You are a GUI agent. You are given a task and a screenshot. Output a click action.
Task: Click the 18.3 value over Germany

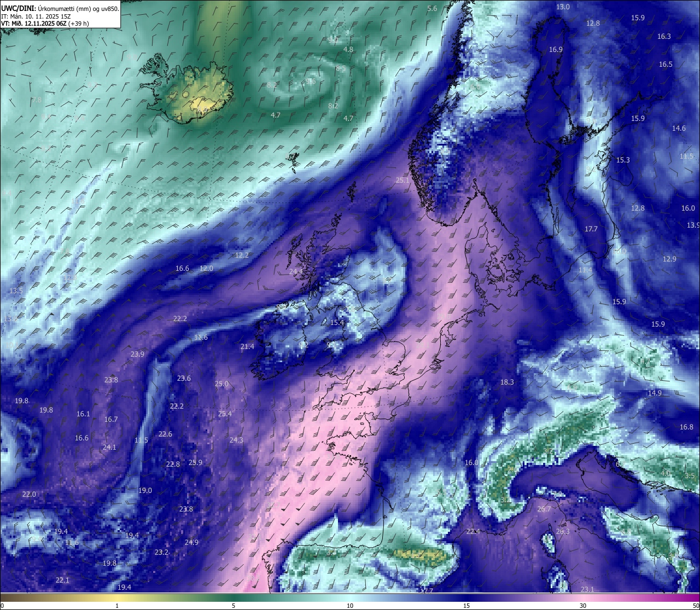pos(507,382)
